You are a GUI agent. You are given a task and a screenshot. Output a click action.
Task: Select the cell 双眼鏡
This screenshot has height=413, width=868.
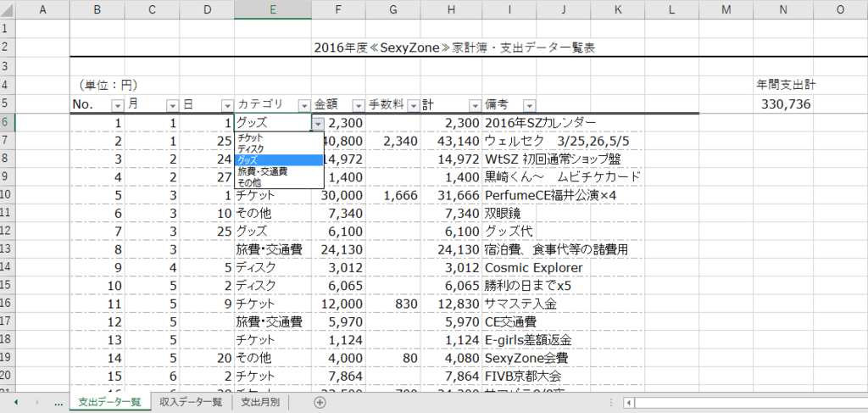pos(503,214)
